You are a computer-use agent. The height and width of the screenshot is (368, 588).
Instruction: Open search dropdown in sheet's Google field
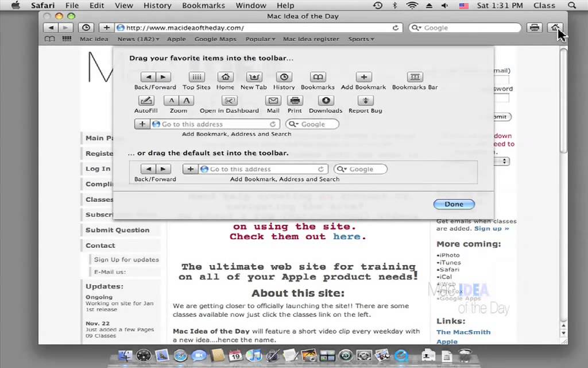tap(293, 124)
